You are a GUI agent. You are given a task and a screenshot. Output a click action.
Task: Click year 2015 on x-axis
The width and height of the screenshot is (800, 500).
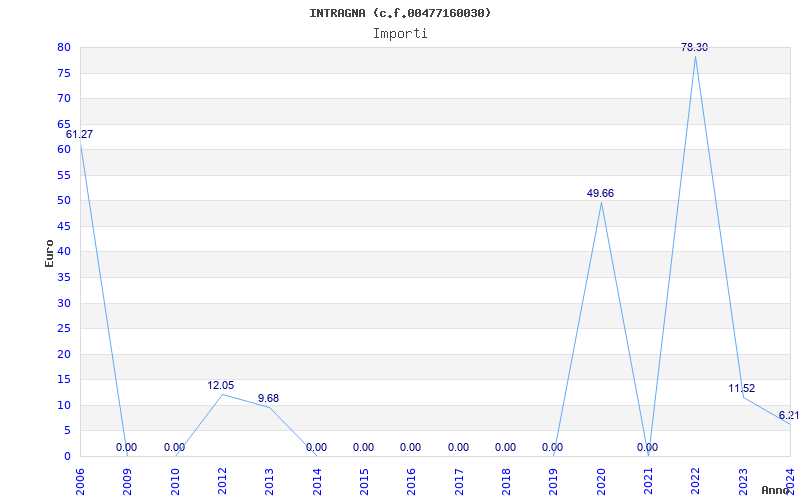click(364, 482)
